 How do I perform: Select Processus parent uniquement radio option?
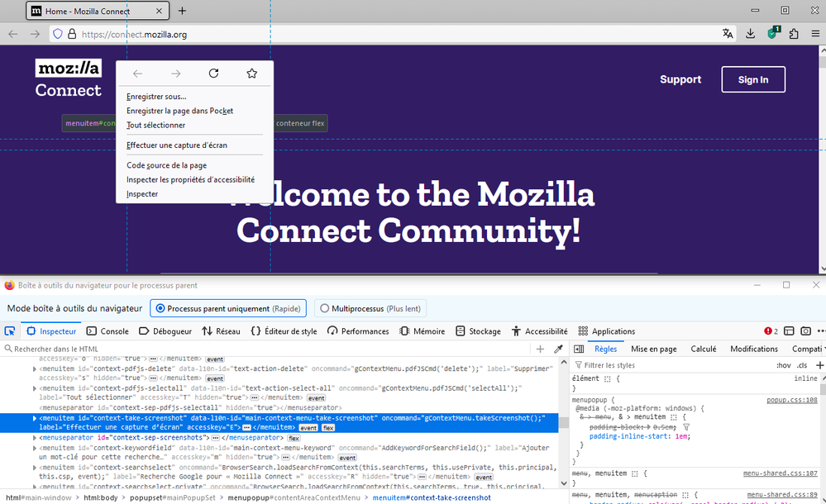pos(160,308)
